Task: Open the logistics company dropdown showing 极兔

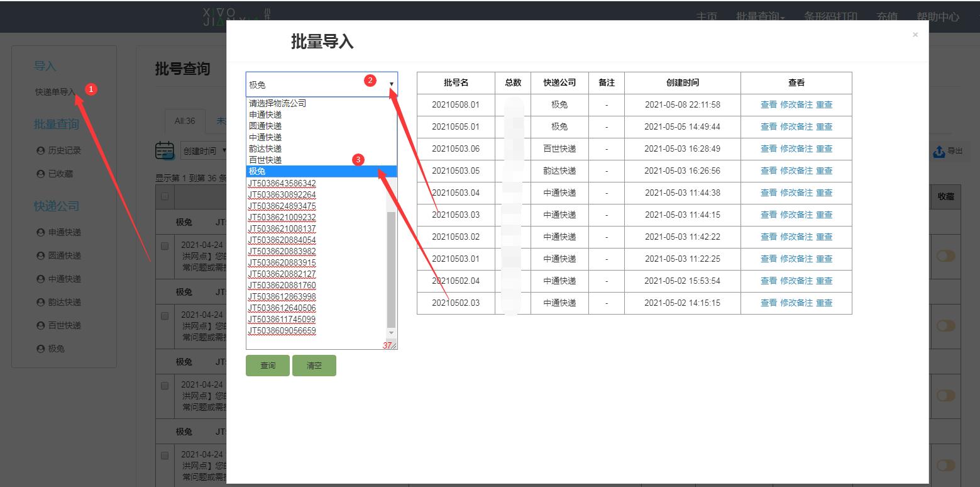Action: pos(321,83)
